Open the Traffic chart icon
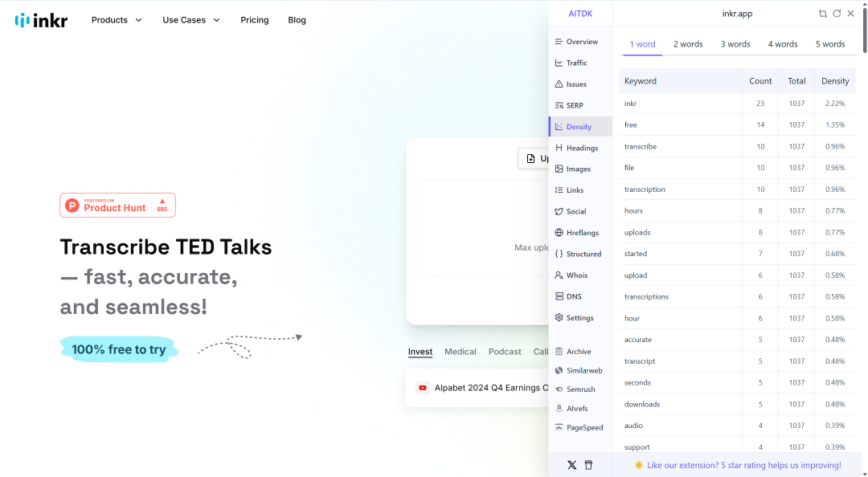The image size is (868, 477). click(559, 63)
